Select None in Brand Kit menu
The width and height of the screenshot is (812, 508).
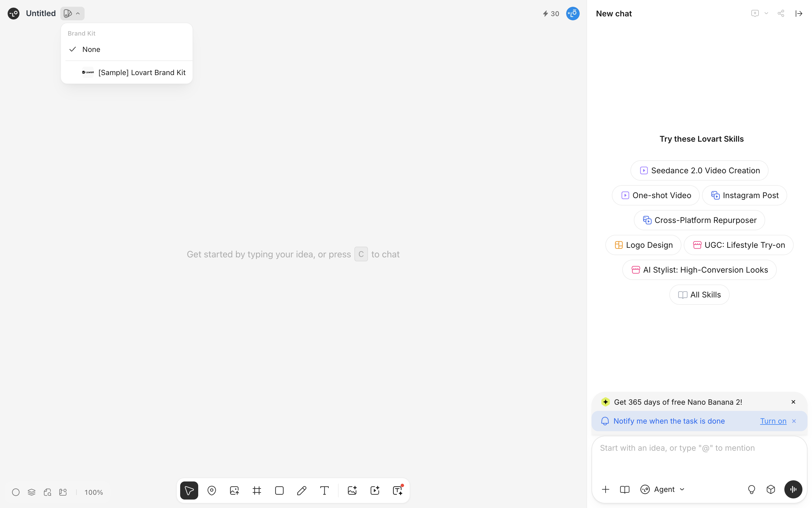[127, 49]
